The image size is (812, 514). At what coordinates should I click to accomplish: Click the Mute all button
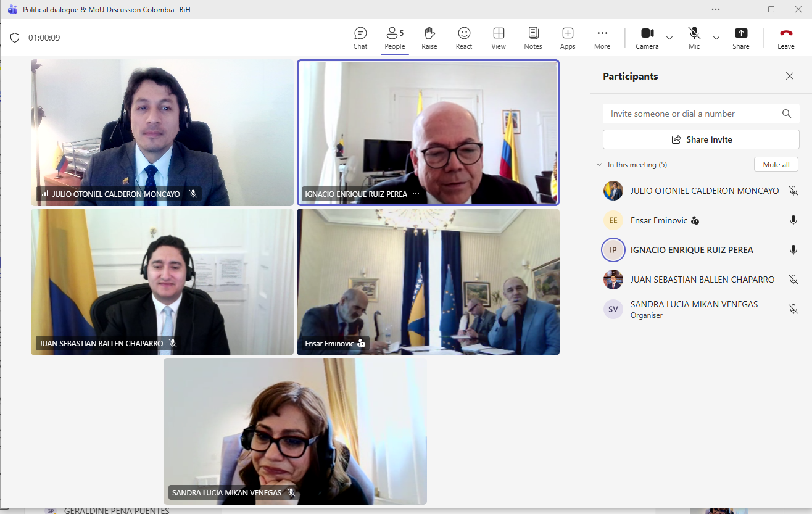click(776, 165)
